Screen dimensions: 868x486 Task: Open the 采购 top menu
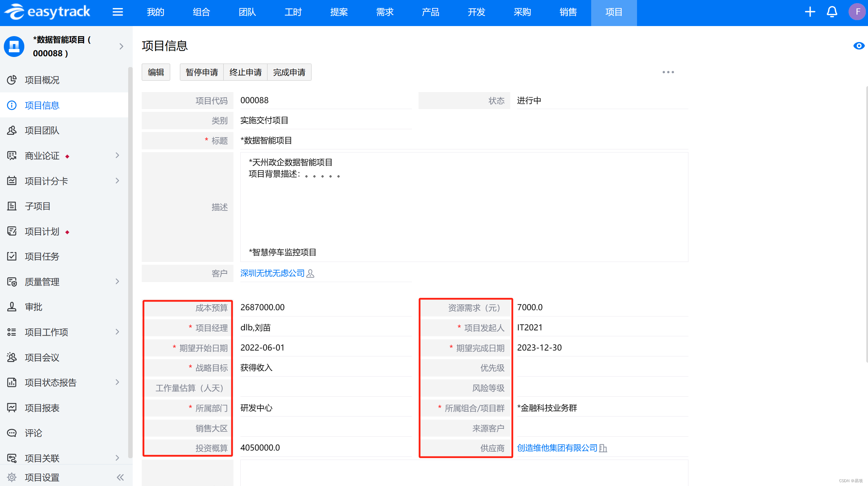[522, 13]
